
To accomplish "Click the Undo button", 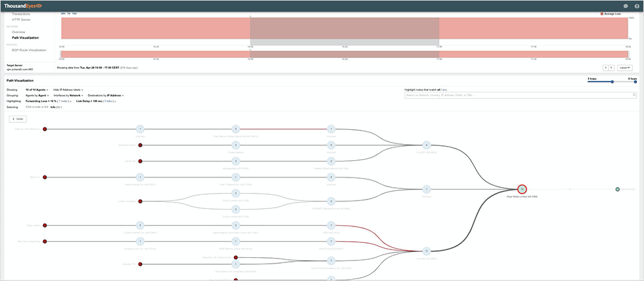I will (x=18, y=119).
